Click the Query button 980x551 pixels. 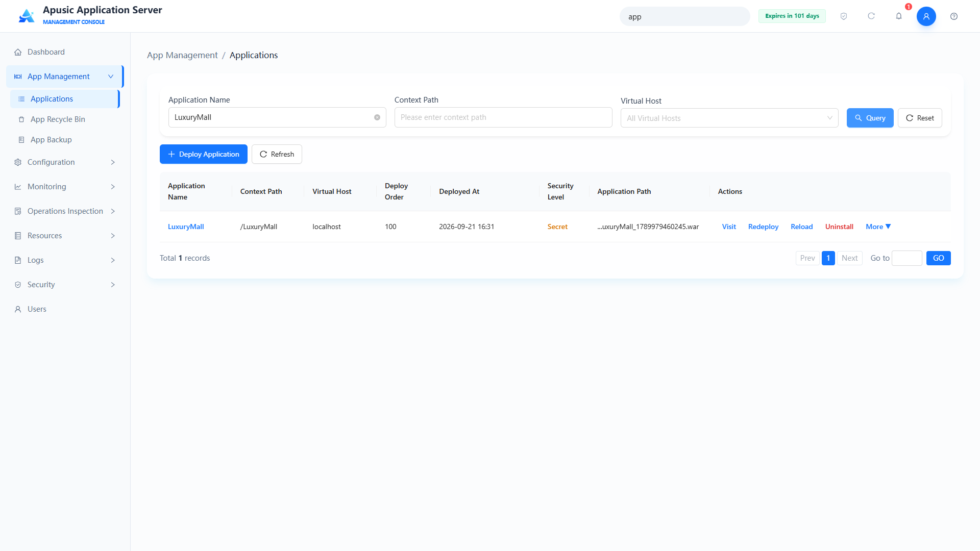870,118
